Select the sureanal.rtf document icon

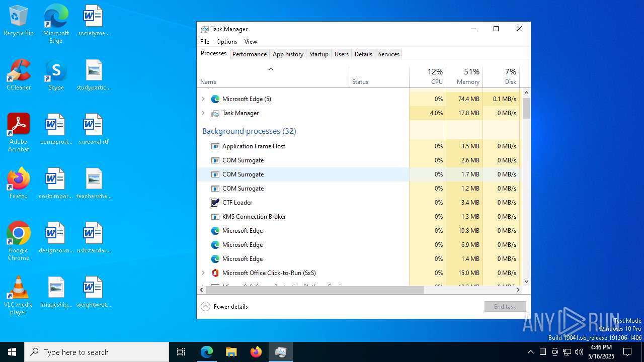pos(94,130)
